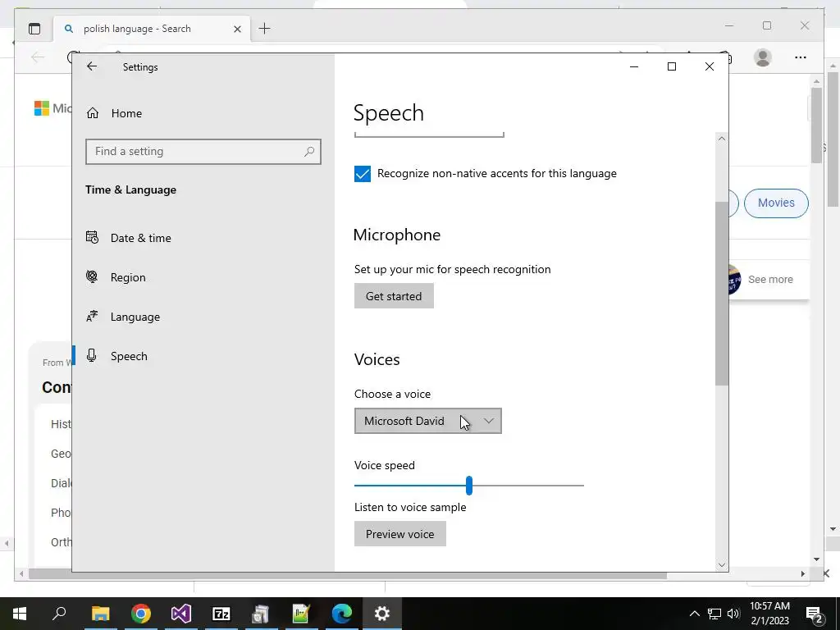840x630 pixels.
Task: Click the volume icon in system tray
Action: pyautogui.click(x=733, y=614)
